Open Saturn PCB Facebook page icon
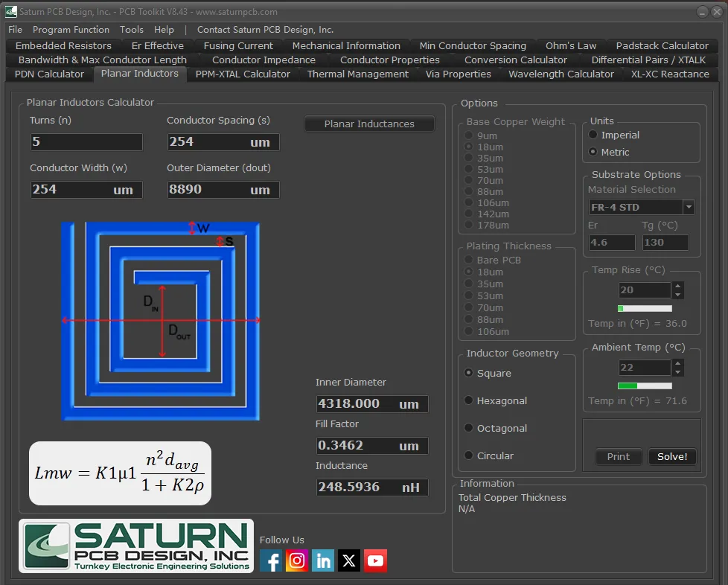The width and height of the screenshot is (728, 585). point(271,560)
